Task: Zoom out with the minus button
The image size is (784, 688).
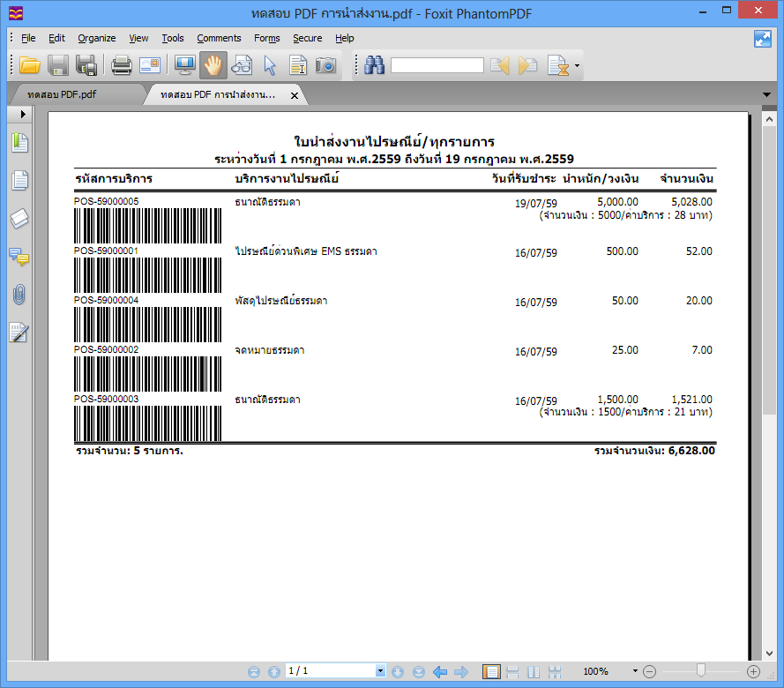Action: pos(649,671)
